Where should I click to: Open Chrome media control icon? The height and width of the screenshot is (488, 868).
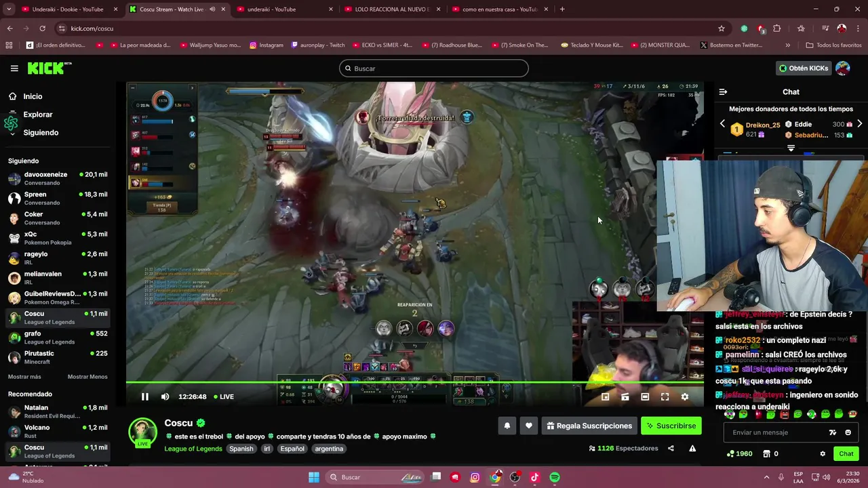tap(825, 28)
